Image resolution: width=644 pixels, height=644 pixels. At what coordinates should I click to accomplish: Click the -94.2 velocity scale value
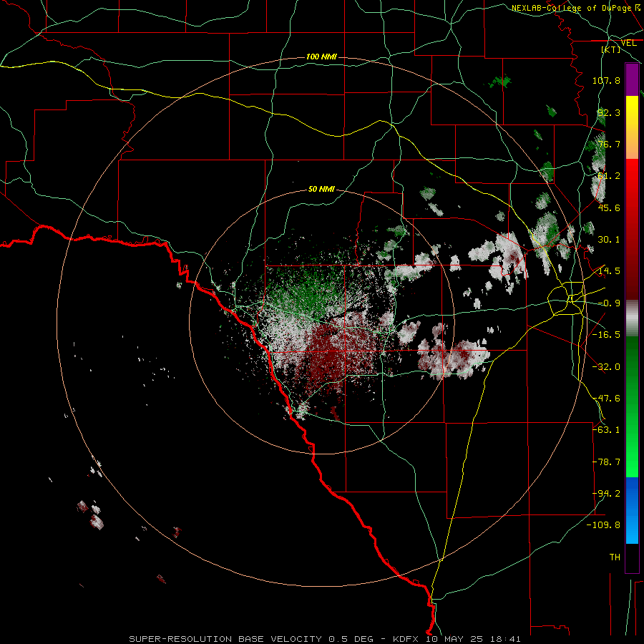(x=606, y=494)
